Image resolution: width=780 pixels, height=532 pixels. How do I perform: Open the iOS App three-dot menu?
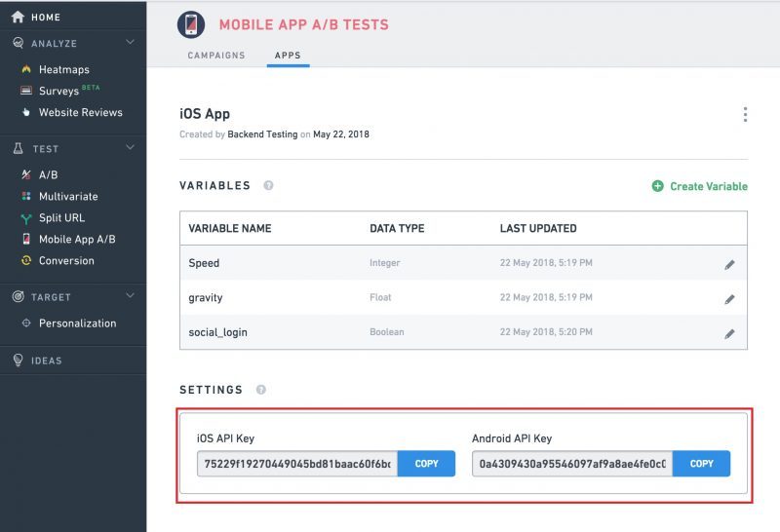[x=745, y=114]
